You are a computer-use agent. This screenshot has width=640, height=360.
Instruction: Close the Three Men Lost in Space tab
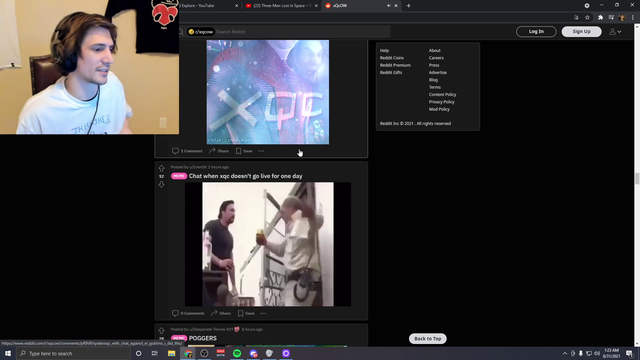click(316, 6)
